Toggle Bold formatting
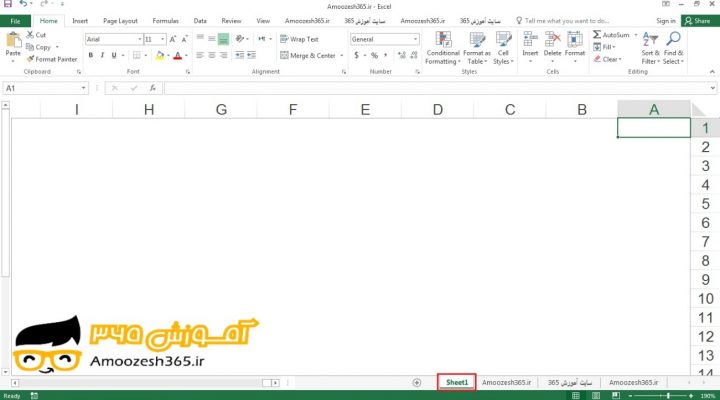 click(91, 56)
